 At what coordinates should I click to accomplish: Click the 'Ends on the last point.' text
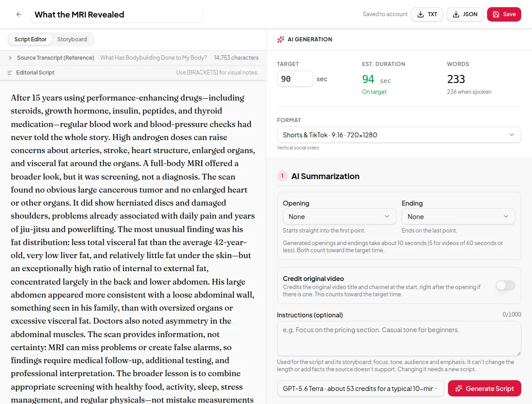click(x=429, y=230)
